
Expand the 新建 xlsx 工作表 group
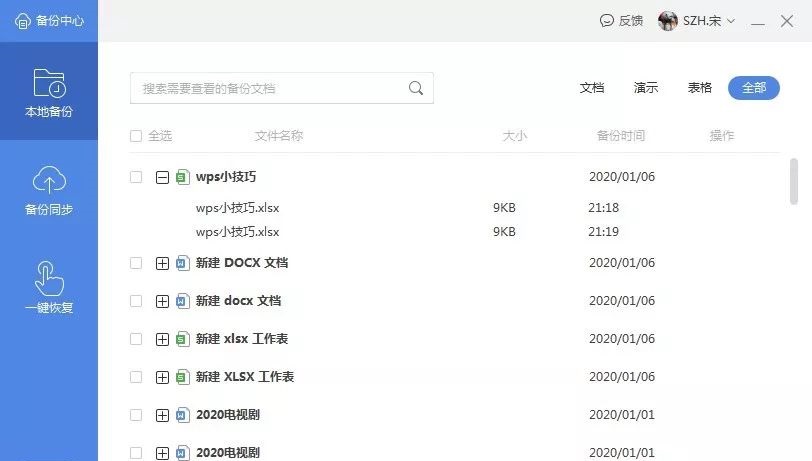(162, 340)
